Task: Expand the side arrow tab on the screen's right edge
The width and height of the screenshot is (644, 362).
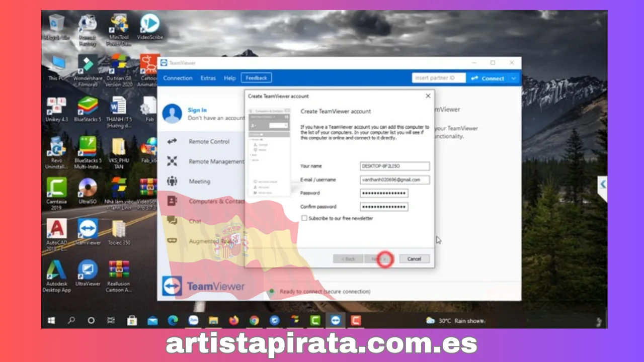Action: click(602, 185)
